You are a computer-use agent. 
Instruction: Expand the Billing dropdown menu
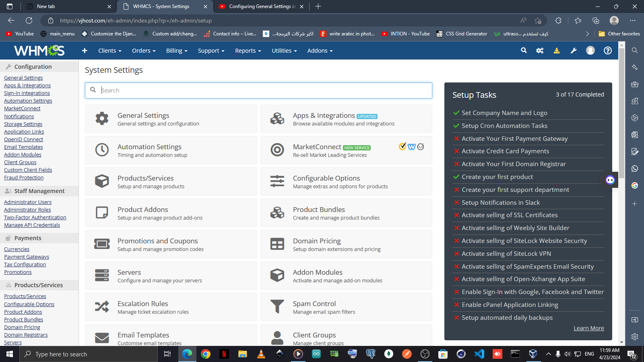pyautogui.click(x=177, y=51)
